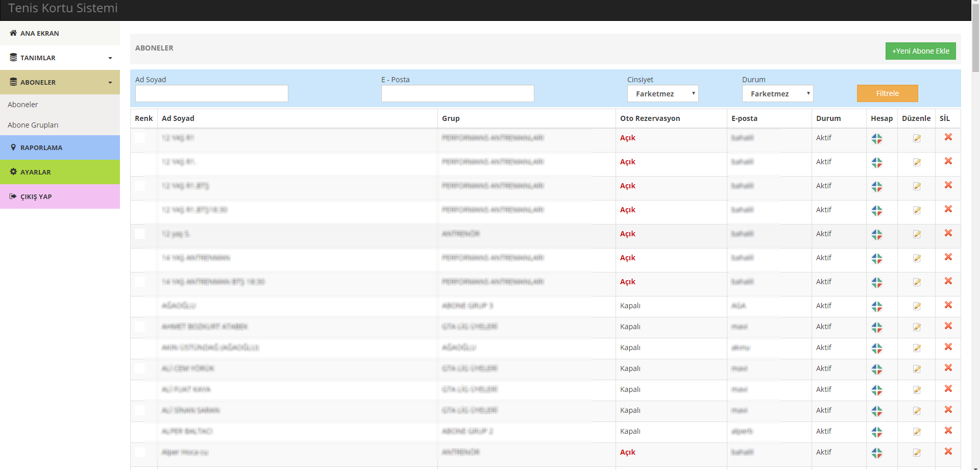Open the Durum Farketmez dropdown
The height and width of the screenshot is (470, 980).
(x=777, y=93)
